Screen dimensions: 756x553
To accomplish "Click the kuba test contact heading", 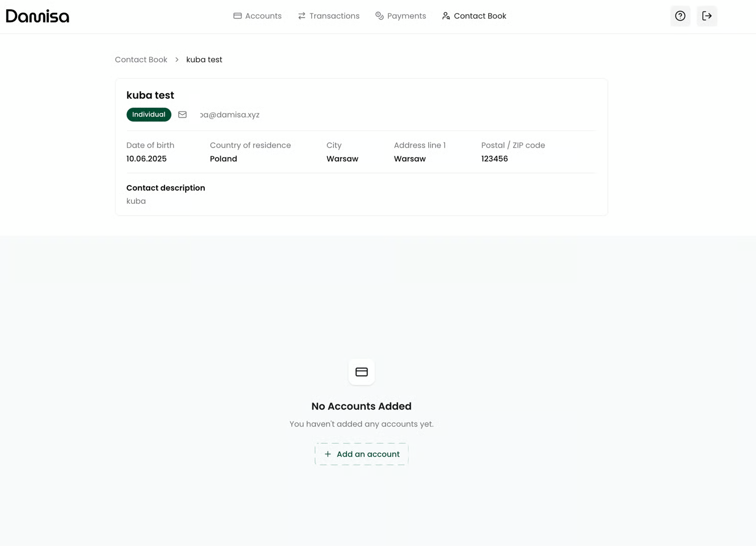I will 150,95.
